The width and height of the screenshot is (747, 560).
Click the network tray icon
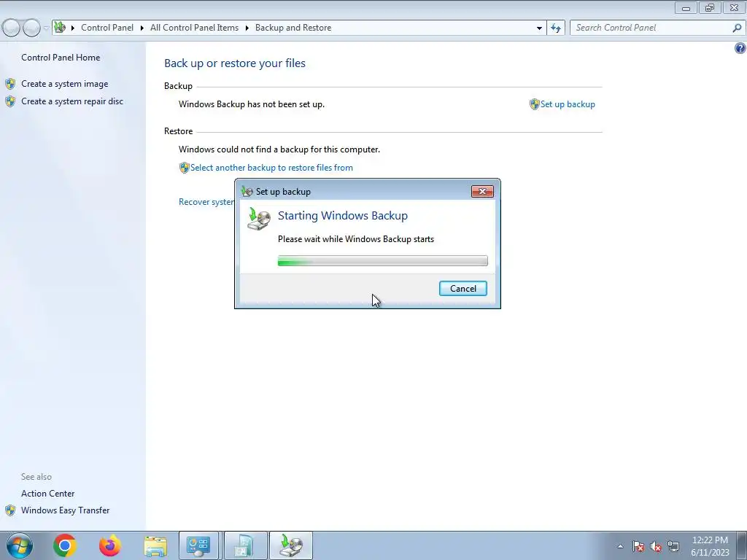click(673, 546)
